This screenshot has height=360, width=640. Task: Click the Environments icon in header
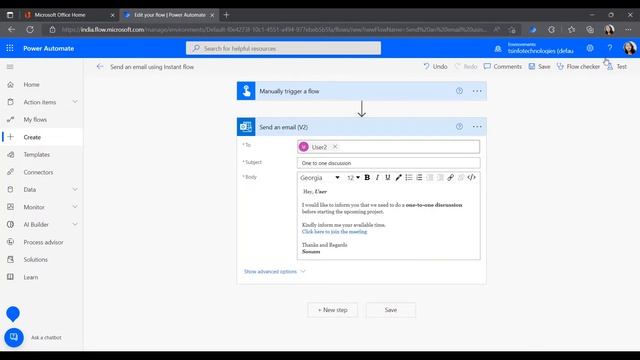[498, 49]
